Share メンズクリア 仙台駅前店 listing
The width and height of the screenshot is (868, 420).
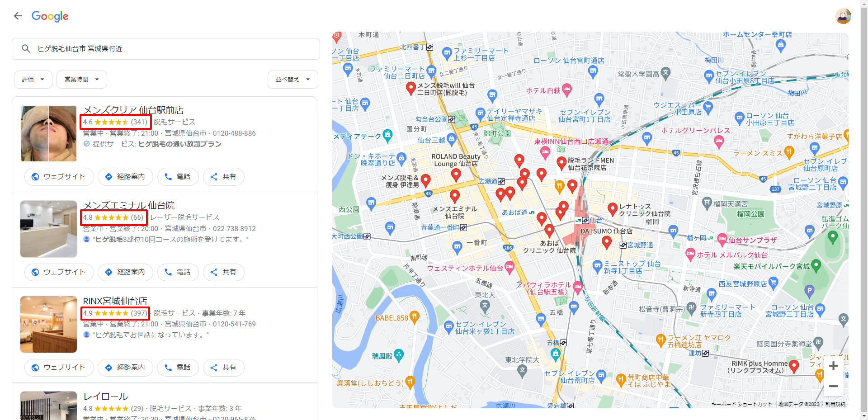pos(223,177)
